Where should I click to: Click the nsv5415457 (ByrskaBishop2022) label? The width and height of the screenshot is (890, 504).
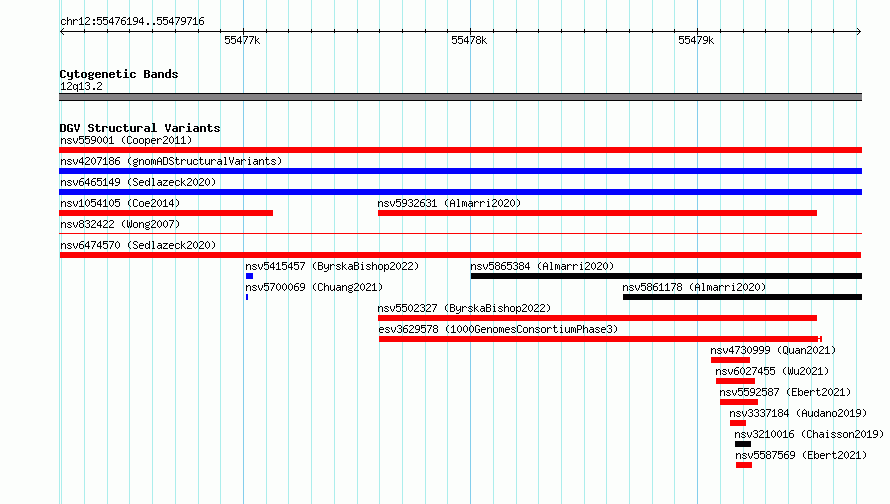tap(332, 266)
